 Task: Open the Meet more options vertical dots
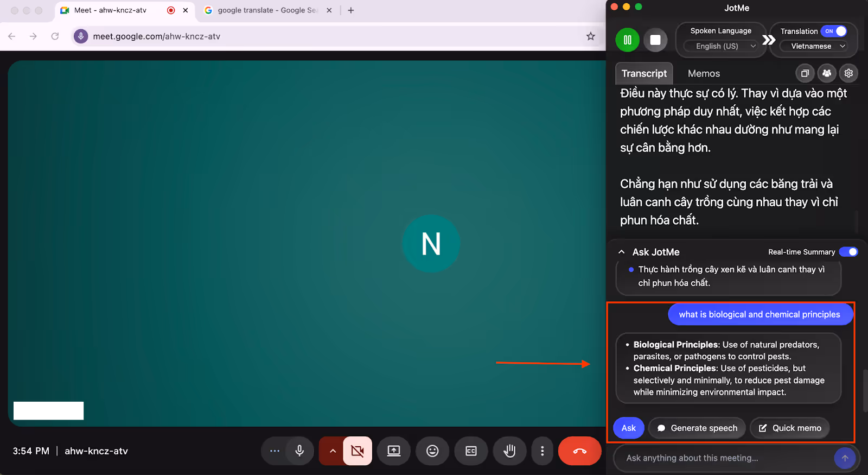(542, 451)
